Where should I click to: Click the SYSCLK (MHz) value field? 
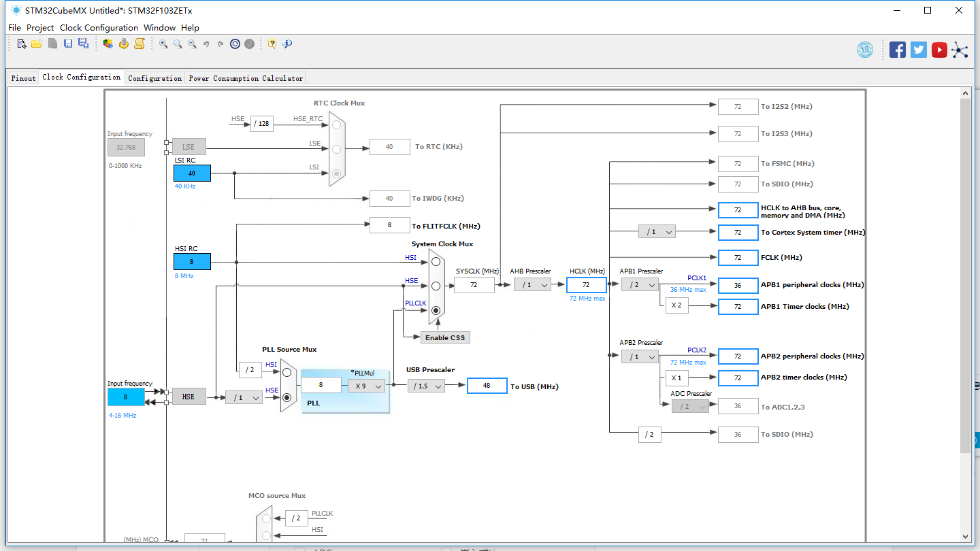(474, 285)
